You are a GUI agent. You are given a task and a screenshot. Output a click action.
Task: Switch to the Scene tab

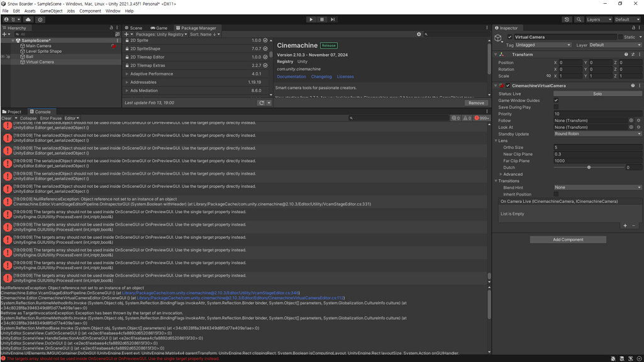click(134, 28)
